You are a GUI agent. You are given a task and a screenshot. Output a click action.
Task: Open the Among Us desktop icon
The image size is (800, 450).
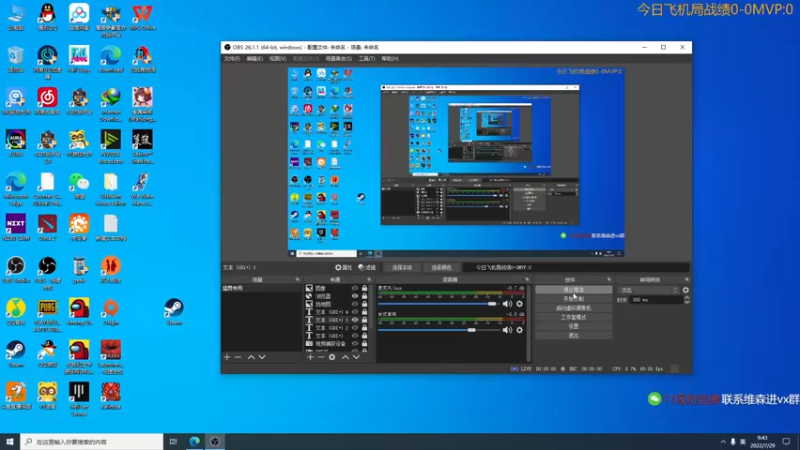[x=79, y=312]
